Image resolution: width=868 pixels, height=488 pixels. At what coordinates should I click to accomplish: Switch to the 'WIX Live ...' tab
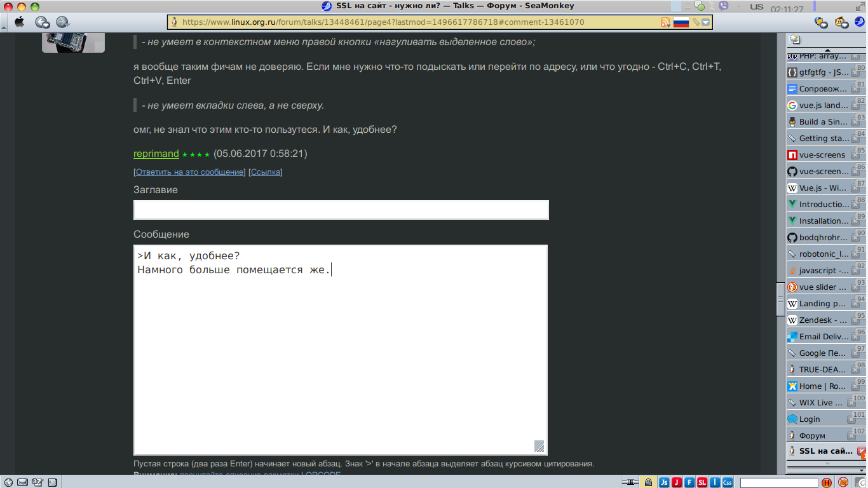coord(826,403)
